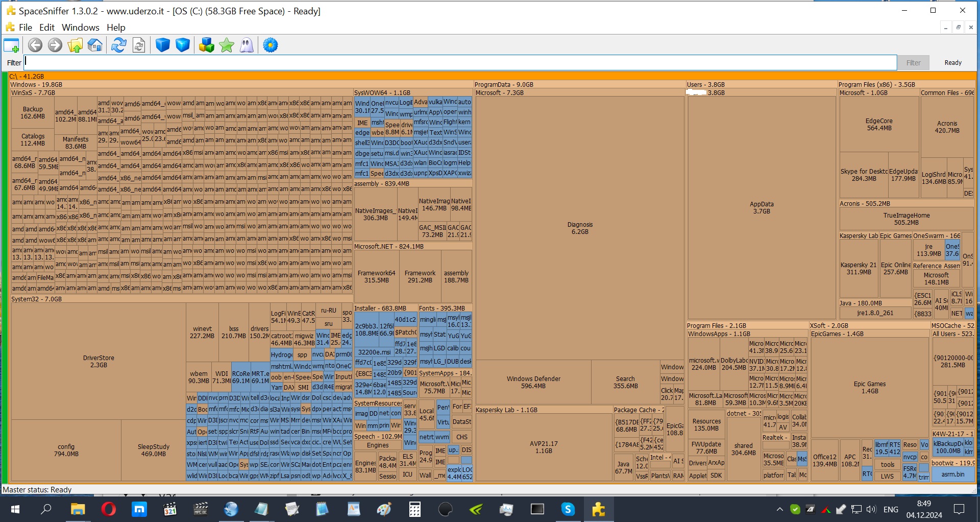Focus the Filter text field
980x522 pixels.
tap(460, 62)
